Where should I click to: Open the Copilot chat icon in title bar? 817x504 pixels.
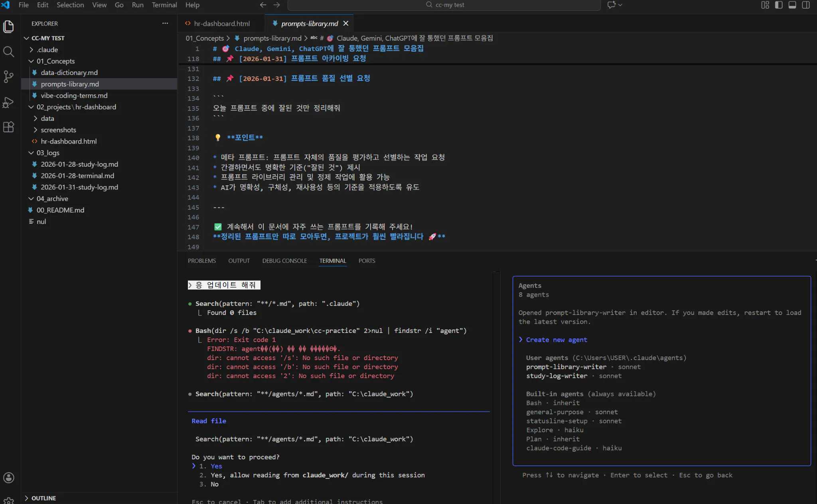tap(612, 5)
